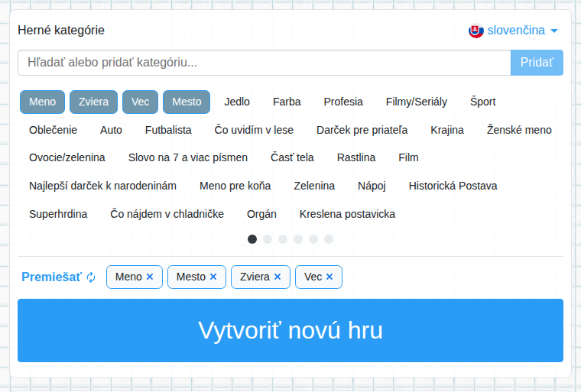Add the Oblečenie category
This screenshot has height=392, width=581.
(54, 130)
